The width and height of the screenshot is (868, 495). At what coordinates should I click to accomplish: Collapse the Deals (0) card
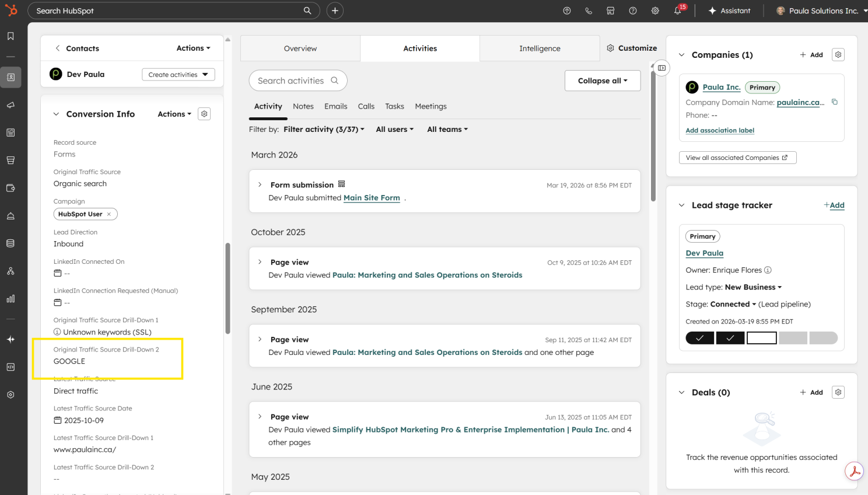point(681,392)
